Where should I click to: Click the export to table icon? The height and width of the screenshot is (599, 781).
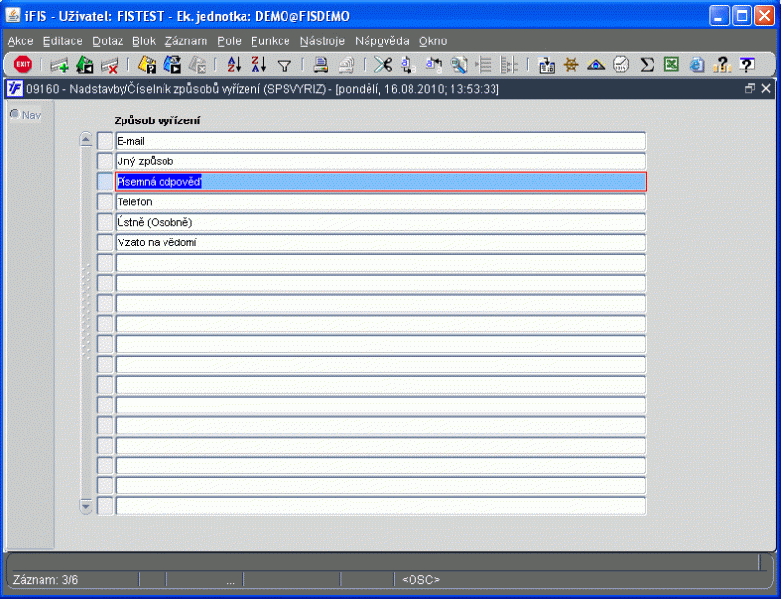point(546,65)
